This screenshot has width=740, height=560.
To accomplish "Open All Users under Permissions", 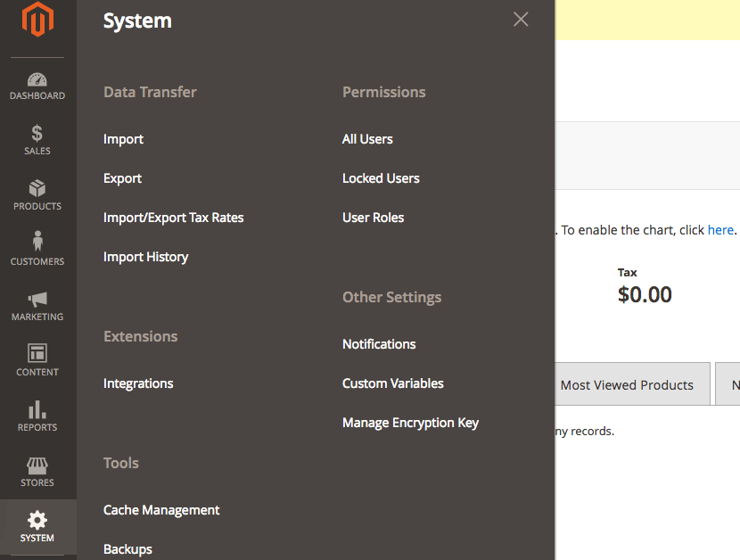I will tap(367, 139).
